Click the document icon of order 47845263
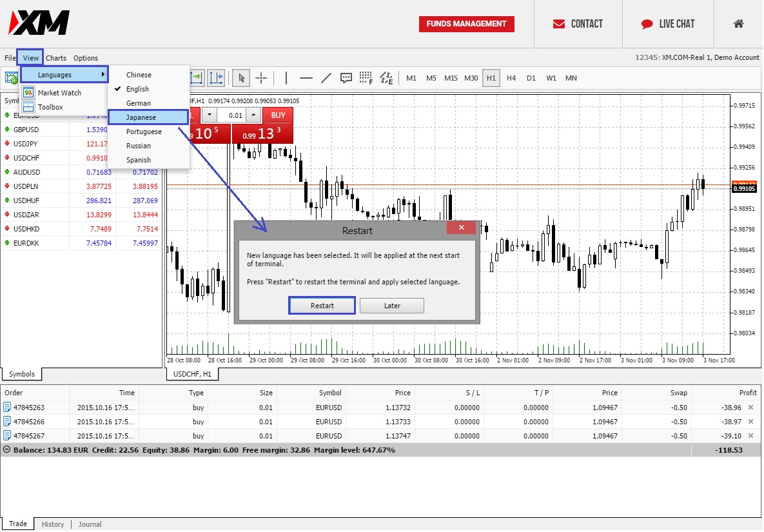The width and height of the screenshot is (764, 532). 7,408
